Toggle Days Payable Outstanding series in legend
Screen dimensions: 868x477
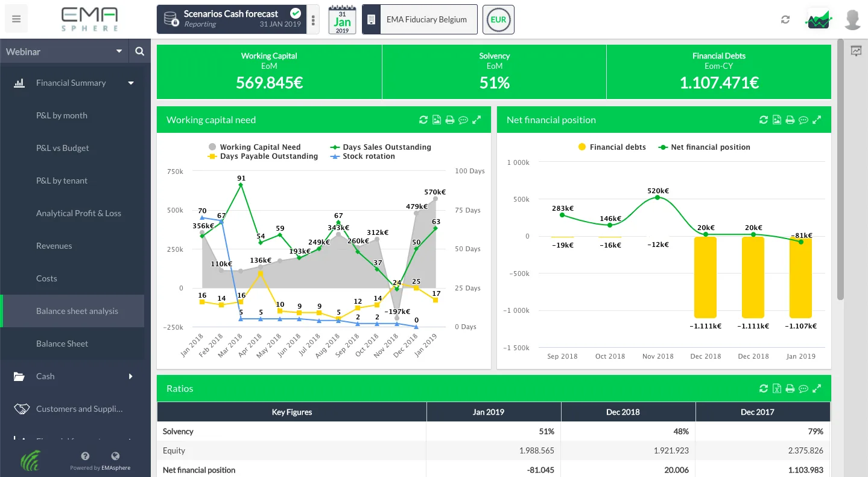263,156
